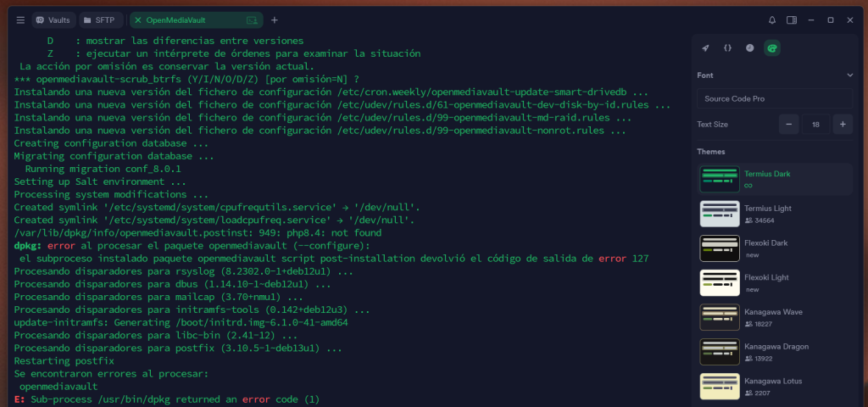
Task: Click 'E: Sub-process /usr/bin/dpkg' error line
Action: (167, 399)
